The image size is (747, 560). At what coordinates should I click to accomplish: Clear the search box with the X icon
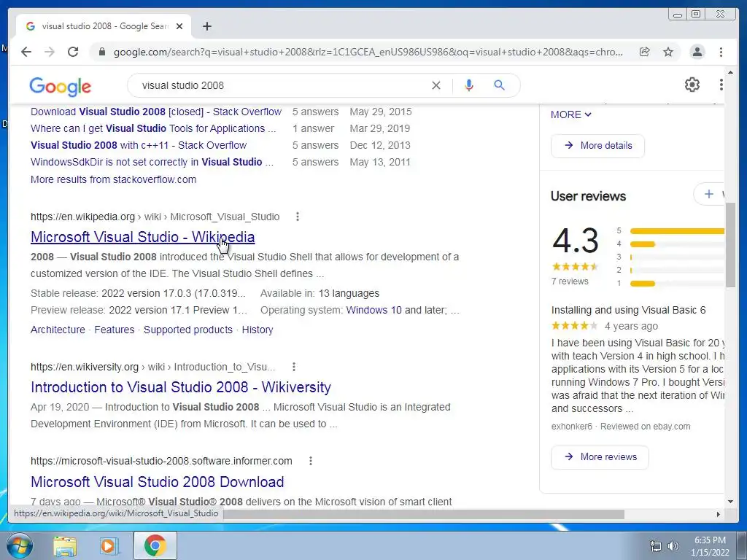point(436,85)
